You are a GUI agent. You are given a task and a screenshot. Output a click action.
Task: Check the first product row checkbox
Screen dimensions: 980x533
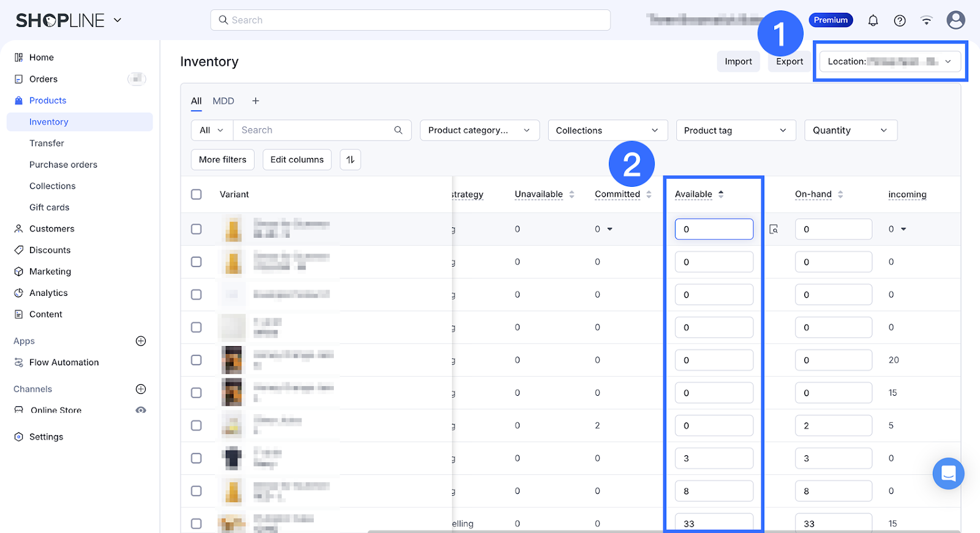[x=196, y=229]
